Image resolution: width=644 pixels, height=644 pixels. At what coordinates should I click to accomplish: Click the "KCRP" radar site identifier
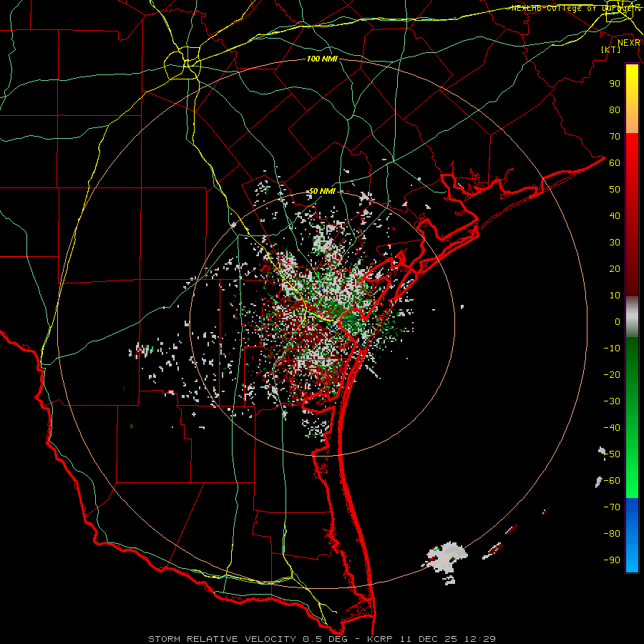pos(379,639)
